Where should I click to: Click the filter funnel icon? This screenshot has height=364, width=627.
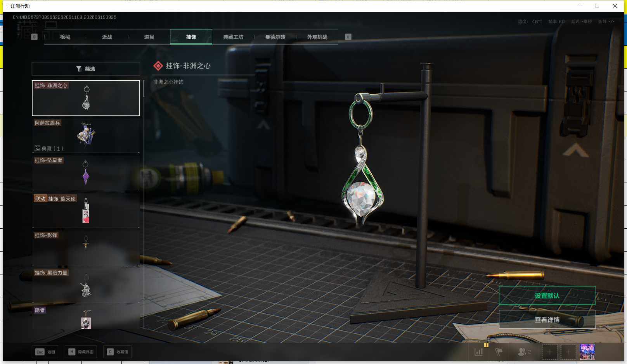79,69
